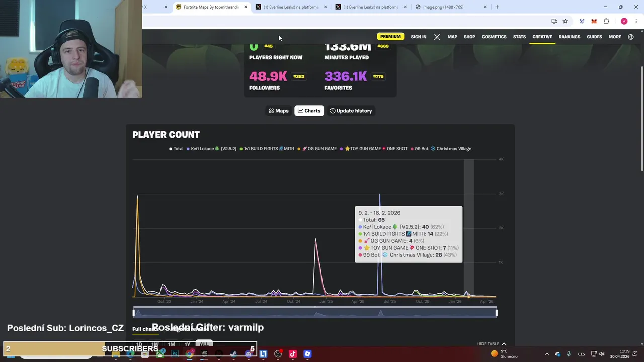Open the weather widget showing 9°C
This screenshot has width=644, height=362.
point(505,354)
